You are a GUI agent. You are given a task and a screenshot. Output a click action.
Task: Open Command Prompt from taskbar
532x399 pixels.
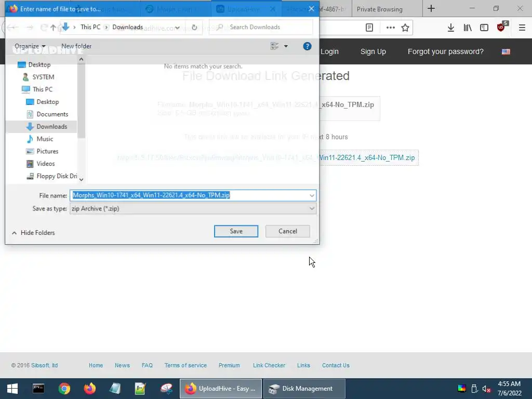pos(38,389)
